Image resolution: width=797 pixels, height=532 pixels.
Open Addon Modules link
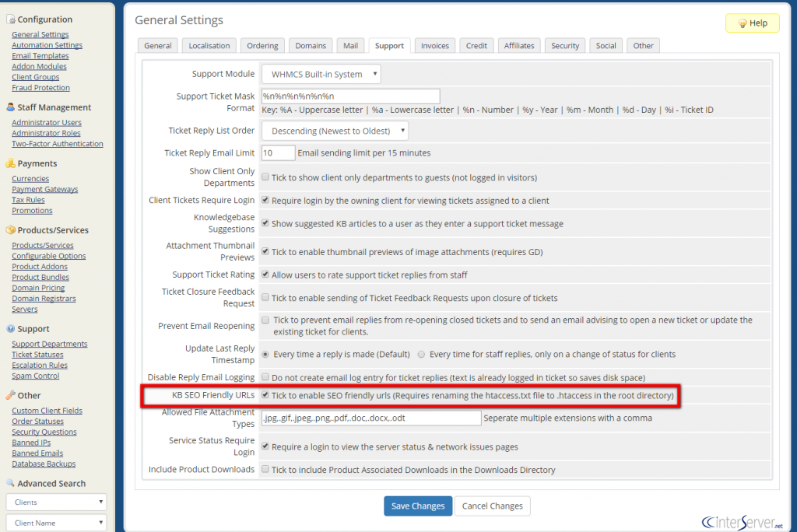click(39, 67)
